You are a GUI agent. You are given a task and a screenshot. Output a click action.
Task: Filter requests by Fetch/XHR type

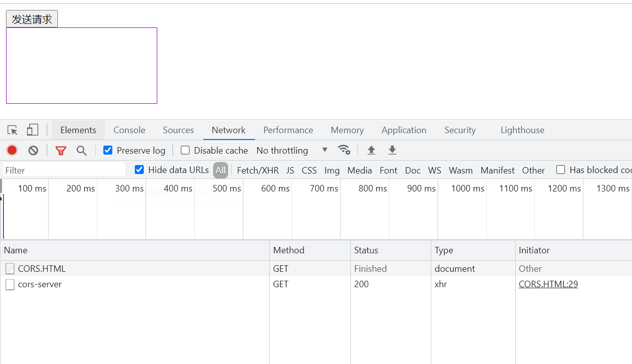[258, 170]
